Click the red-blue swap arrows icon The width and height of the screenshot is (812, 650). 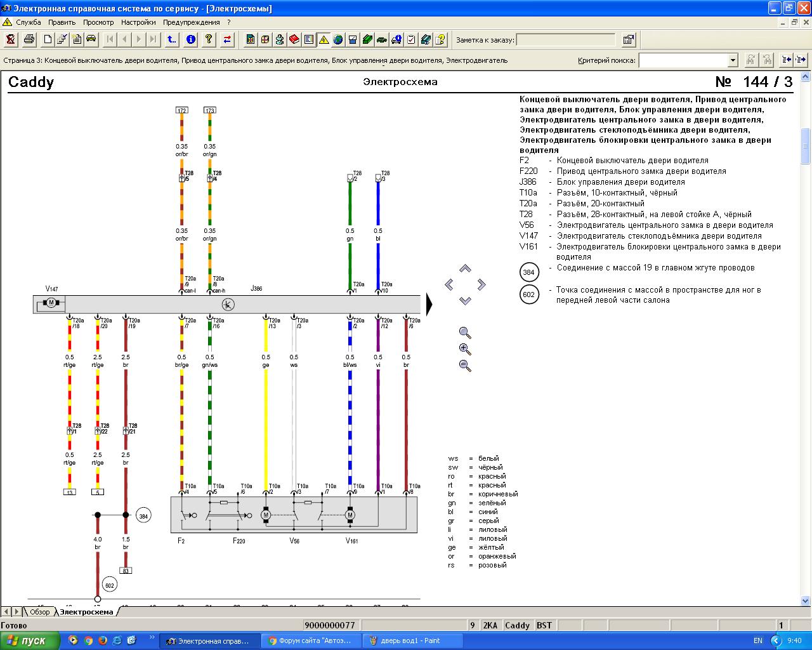(x=227, y=39)
